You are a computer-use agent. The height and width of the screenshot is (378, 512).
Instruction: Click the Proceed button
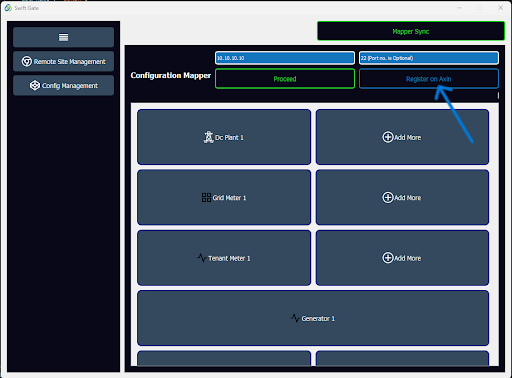click(x=285, y=79)
